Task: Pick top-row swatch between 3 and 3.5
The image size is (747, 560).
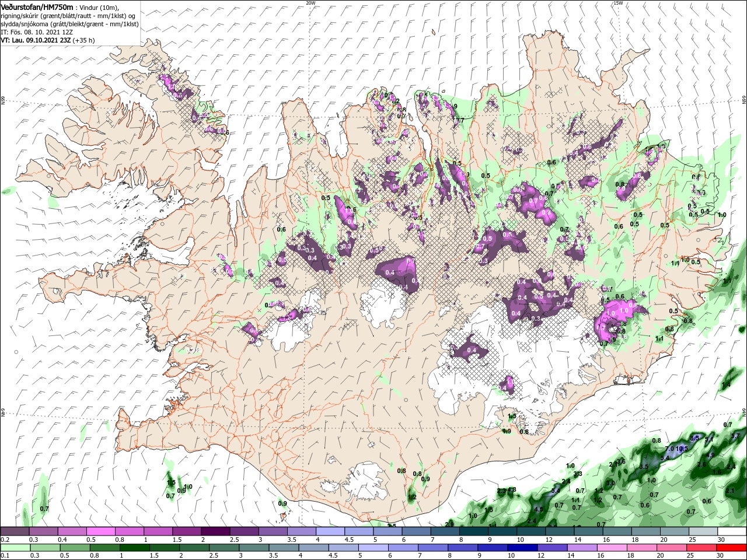Action: click(272, 531)
